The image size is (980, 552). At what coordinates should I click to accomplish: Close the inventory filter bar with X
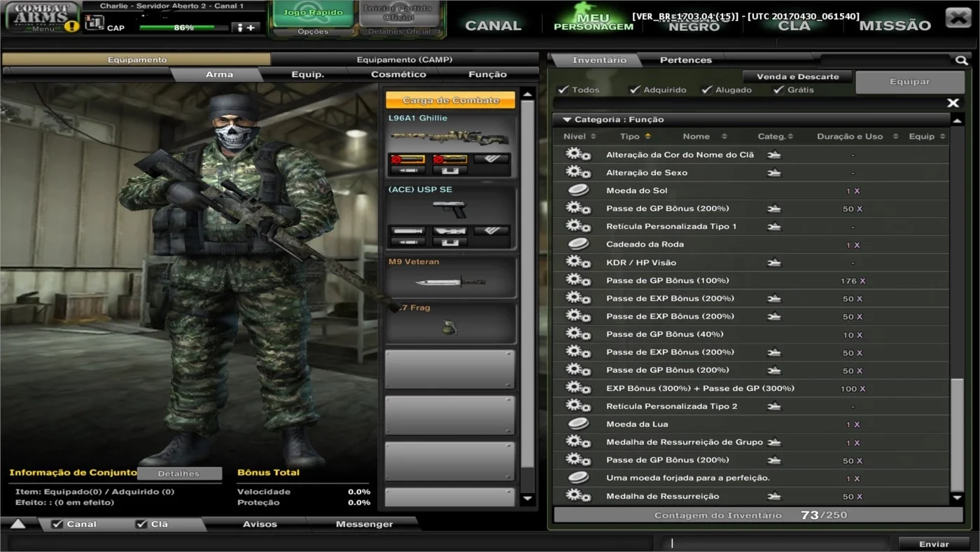(x=953, y=103)
